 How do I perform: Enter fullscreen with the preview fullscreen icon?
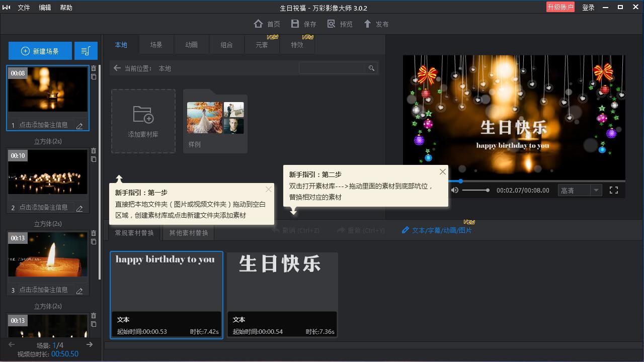(613, 190)
